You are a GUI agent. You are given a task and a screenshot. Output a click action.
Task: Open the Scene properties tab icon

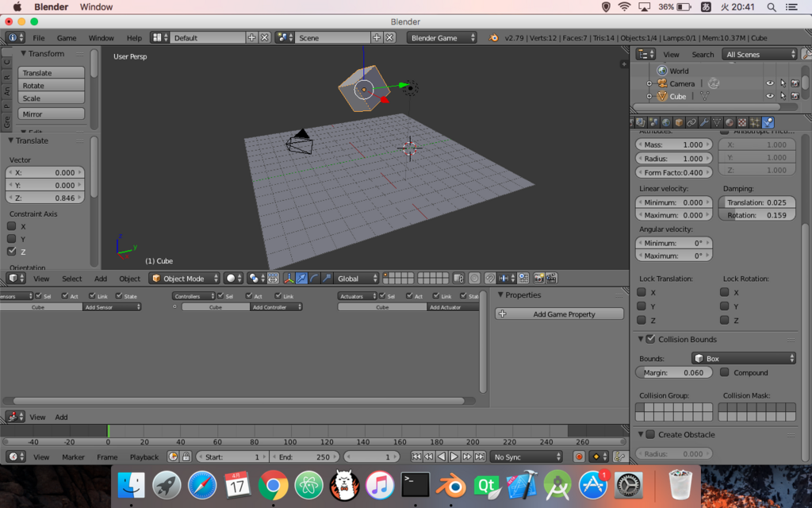[653, 122]
